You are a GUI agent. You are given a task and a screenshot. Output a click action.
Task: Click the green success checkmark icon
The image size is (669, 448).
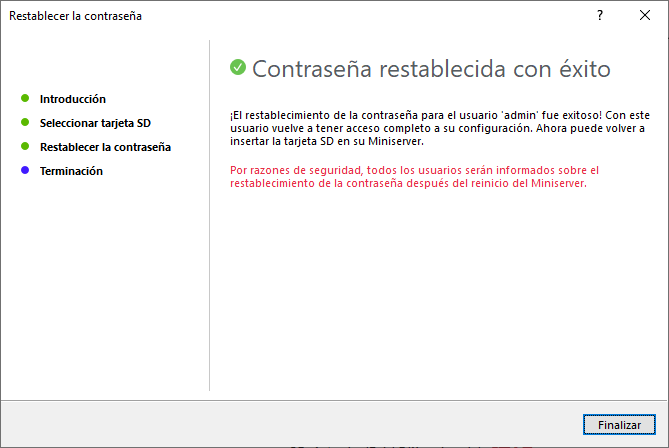click(x=238, y=67)
